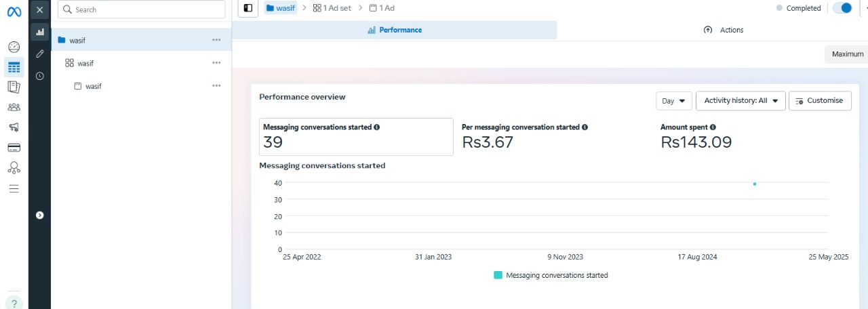Click the Customise button
868x309 pixels.
819,101
